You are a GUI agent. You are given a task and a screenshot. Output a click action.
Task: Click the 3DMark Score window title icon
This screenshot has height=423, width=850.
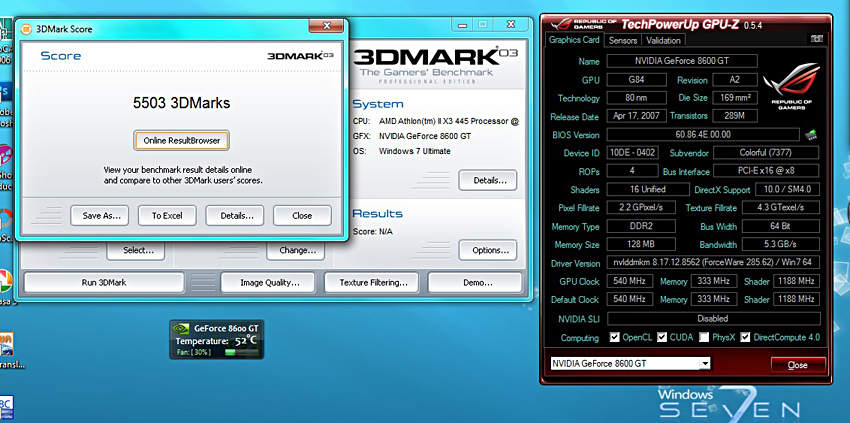(26, 29)
